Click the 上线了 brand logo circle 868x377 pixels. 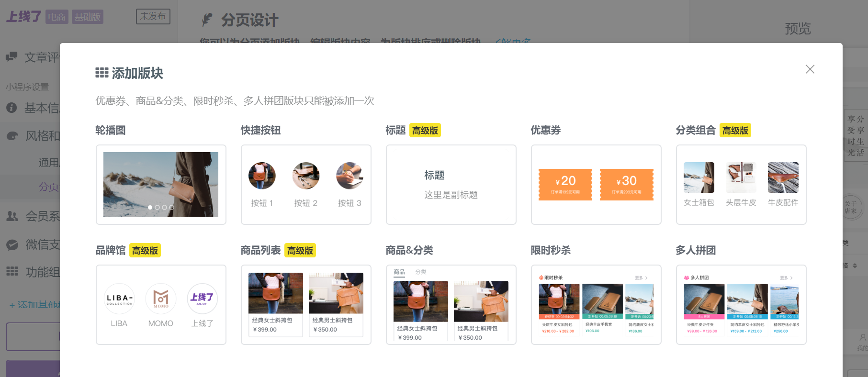coord(203,299)
